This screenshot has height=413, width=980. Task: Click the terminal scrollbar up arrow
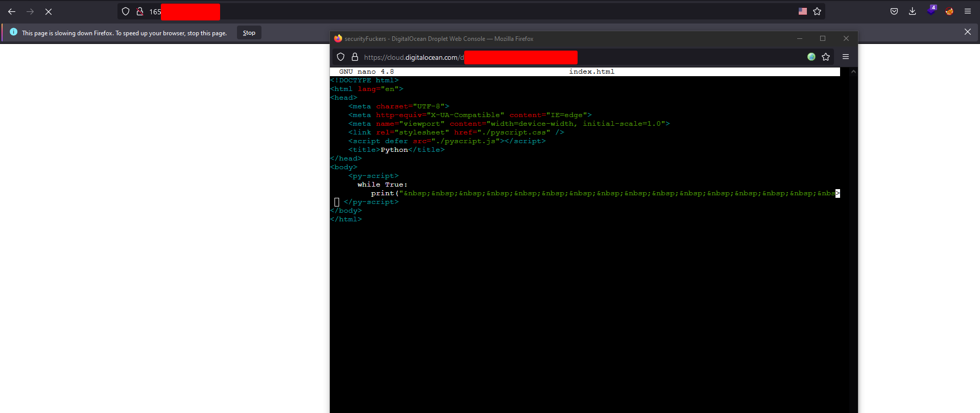point(853,72)
